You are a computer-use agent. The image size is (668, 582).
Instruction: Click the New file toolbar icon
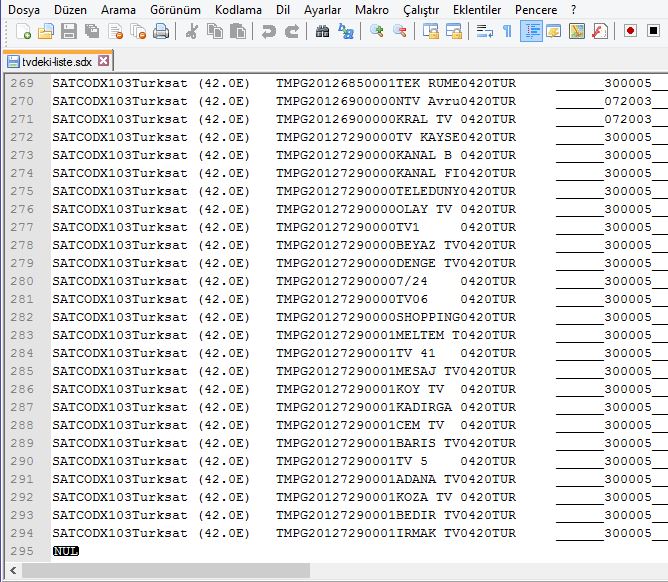pos(23,32)
